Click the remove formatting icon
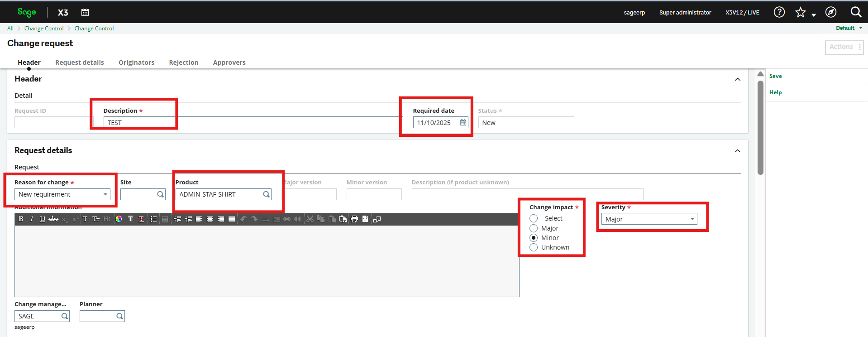This screenshot has width=868, height=337. (x=141, y=219)
